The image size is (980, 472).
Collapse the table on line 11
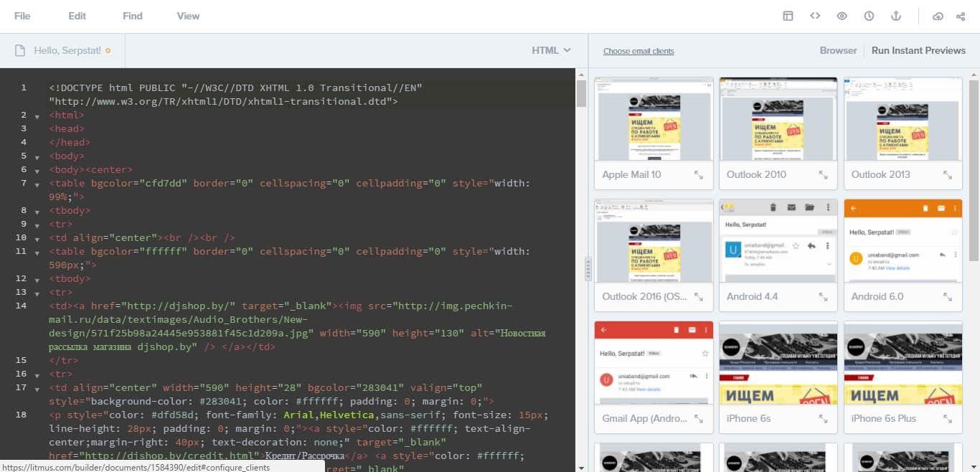click(37, 252)
